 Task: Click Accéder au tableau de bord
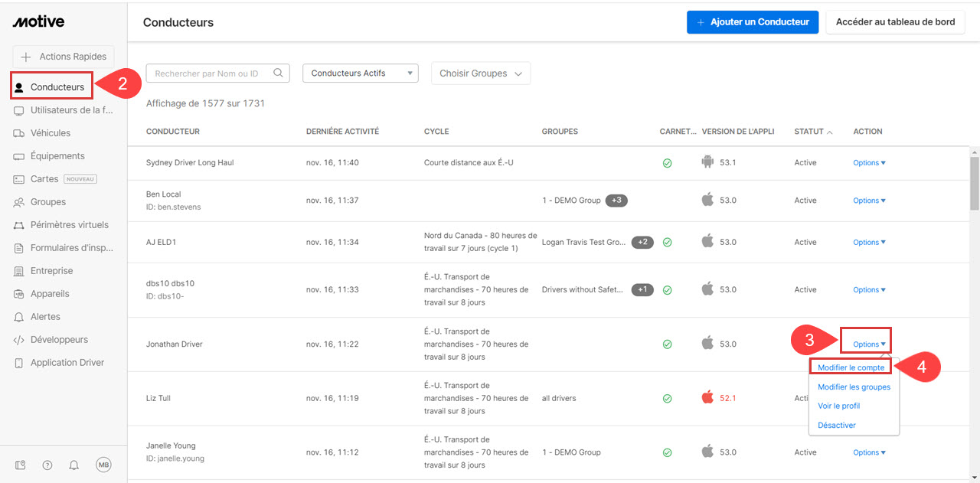point(895,22)
